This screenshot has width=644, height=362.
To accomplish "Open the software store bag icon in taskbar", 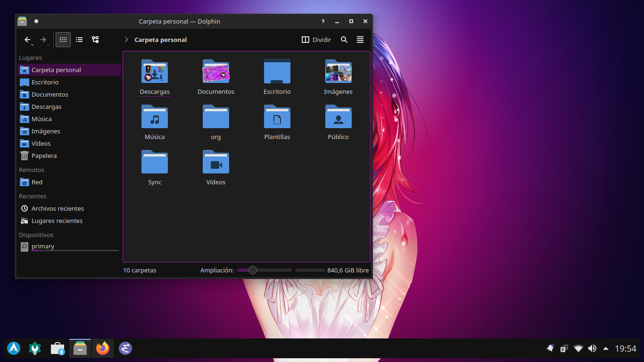I will coord(58,348).
